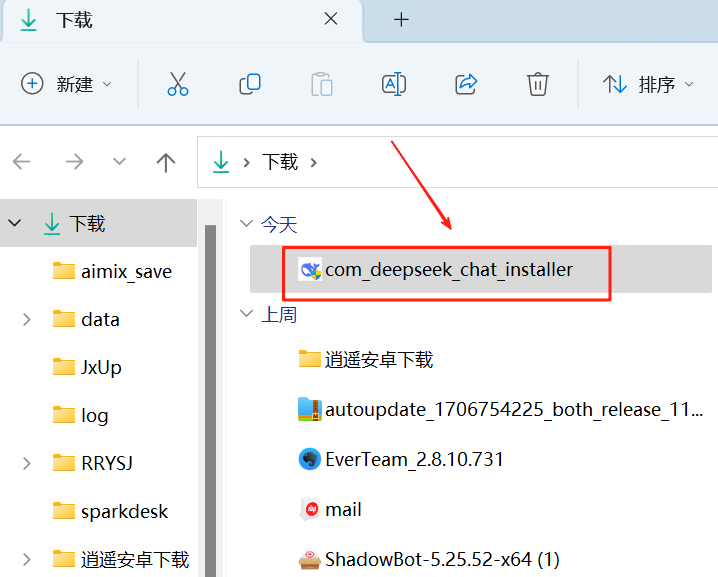This screenshot has width=718, height=577.
Task: Open recent locations chevron dropdown
Action: click(x=119, y=161)
